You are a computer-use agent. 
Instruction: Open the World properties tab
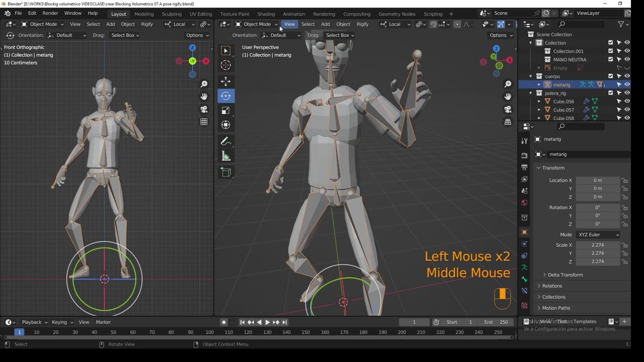[x=524, y=203]
